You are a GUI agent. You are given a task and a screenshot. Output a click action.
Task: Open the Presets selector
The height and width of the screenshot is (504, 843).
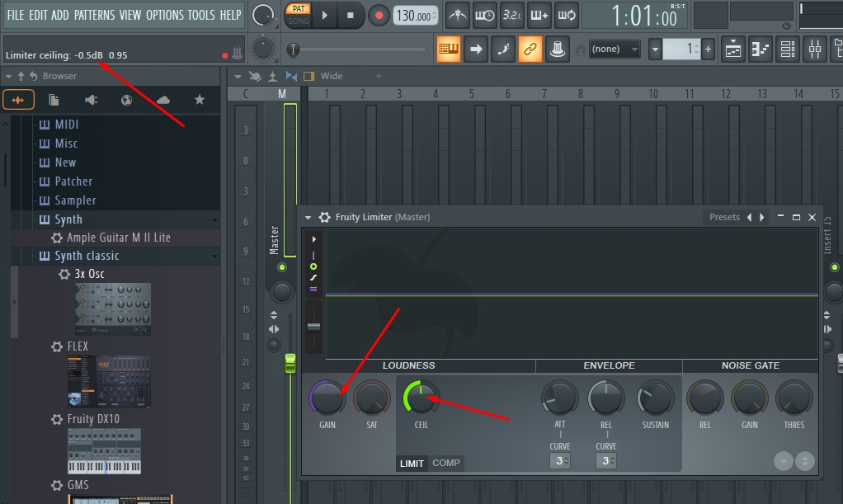(x=724, y=217)
